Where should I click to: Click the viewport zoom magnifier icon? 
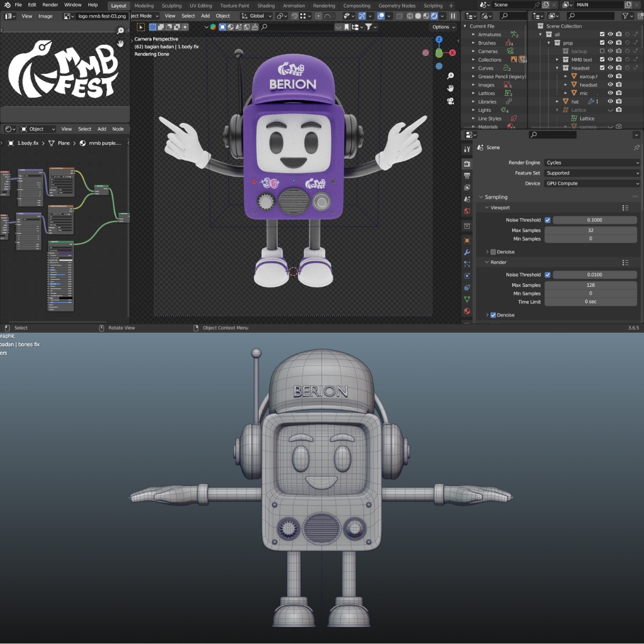451,76
